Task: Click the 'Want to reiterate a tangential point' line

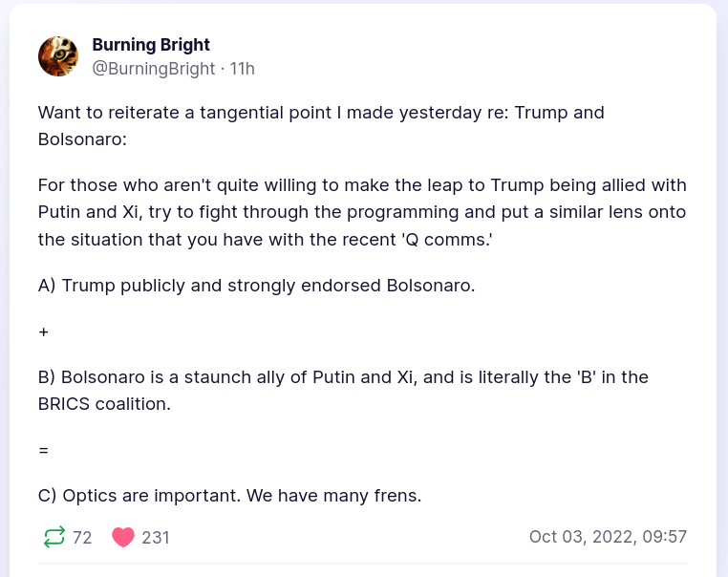Action: point(321,113)
